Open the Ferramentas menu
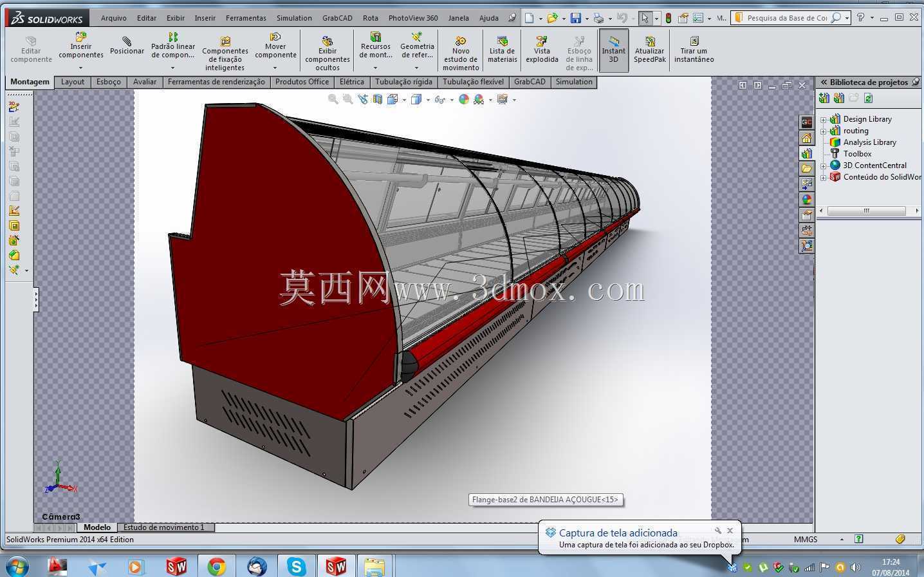Screen dimensions: 924x577 click(246, 18)
